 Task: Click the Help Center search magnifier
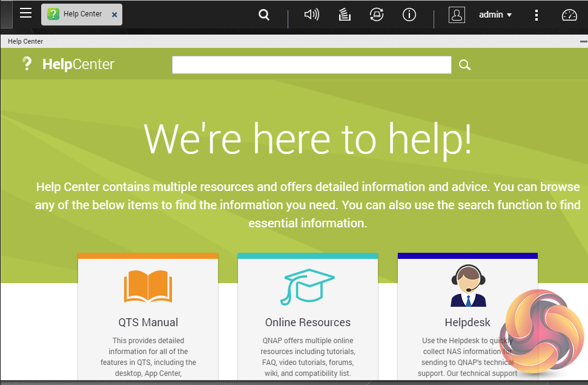click(464, 65)
